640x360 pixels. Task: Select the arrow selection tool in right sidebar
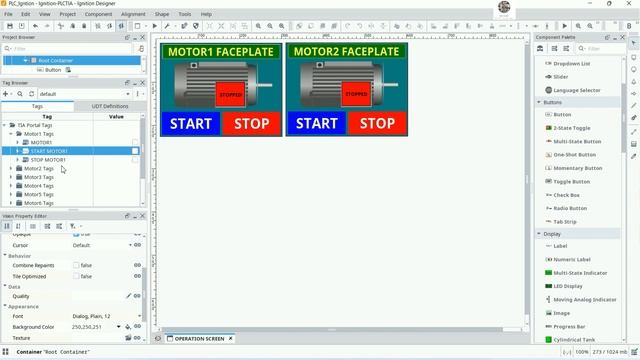click(x=633, y=43)
